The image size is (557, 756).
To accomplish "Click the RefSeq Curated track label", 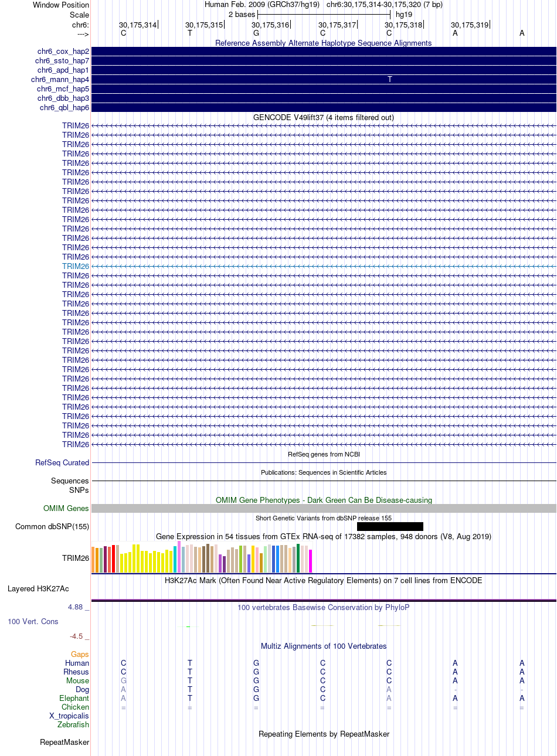I will coord(62,463).
